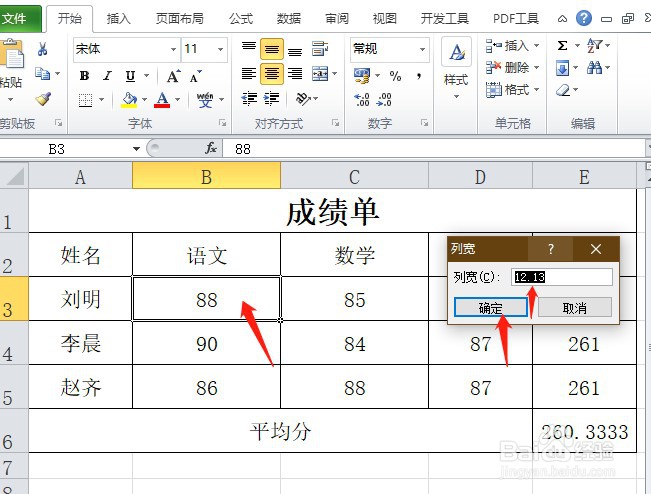
Task: Click the AutoSum sigma icon
Action: 562,45
